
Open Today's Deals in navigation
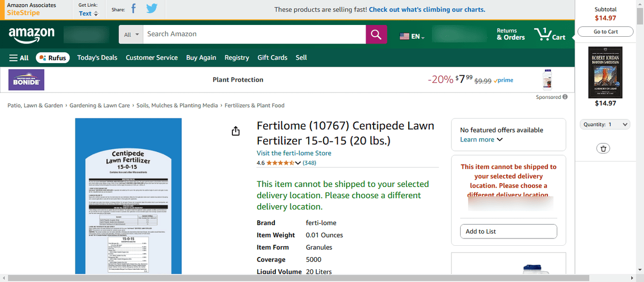coord(97,58)
